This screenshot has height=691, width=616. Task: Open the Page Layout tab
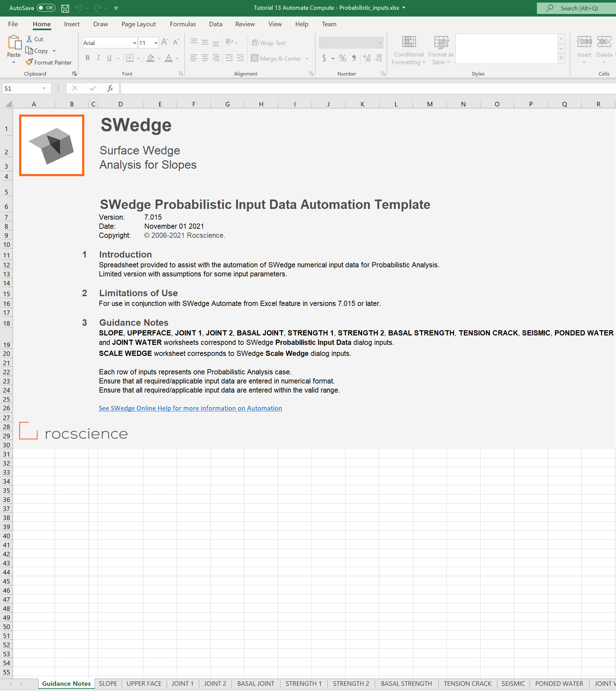(138, 24)
